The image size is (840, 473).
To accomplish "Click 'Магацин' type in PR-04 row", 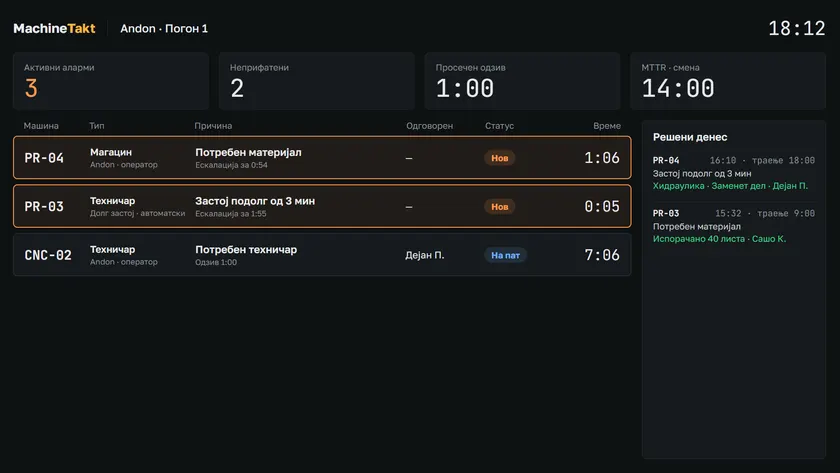I will (x=111, y=152).
